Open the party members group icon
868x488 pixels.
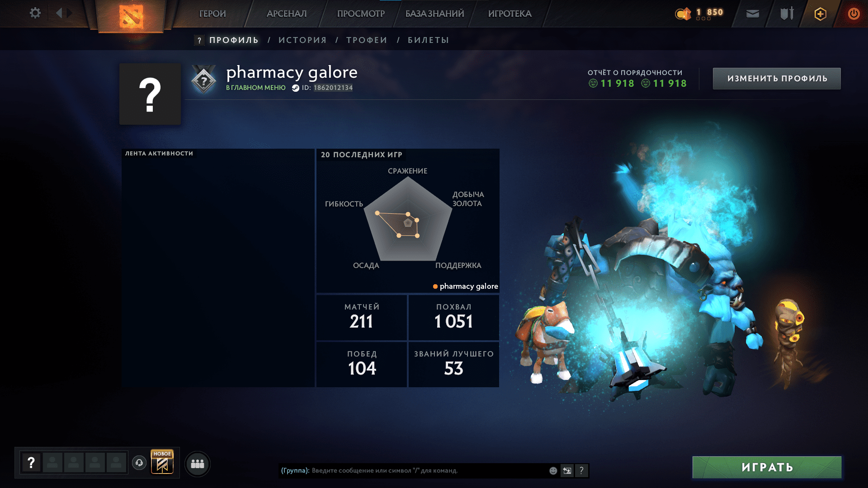click(198, 464)
